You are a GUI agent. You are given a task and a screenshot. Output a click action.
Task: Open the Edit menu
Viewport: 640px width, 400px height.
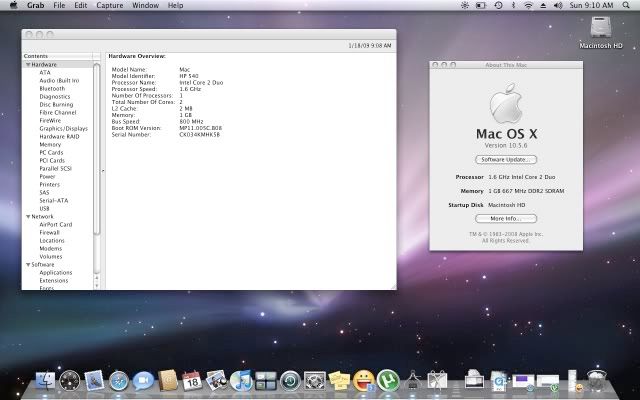tap(80, 5)
